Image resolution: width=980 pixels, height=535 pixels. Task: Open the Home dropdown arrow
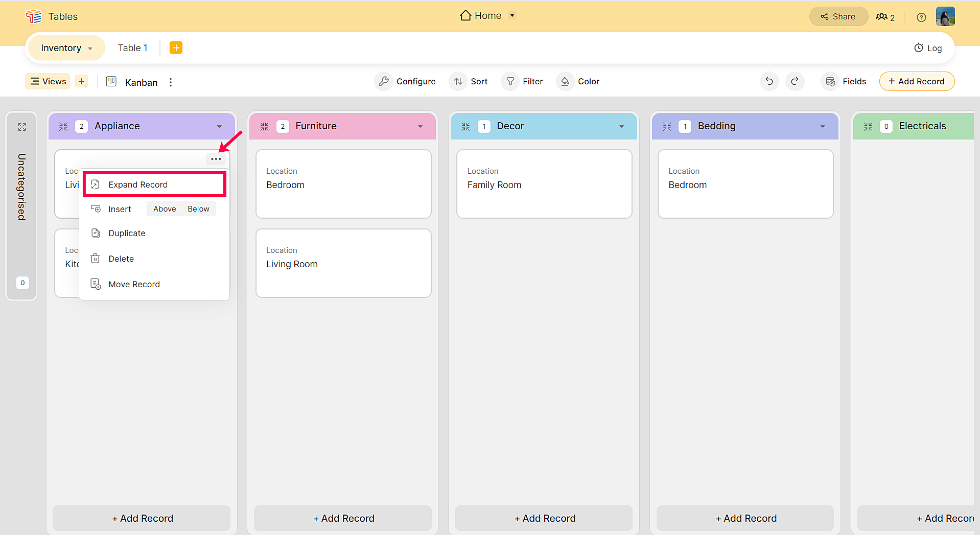[x=512, y=15]
